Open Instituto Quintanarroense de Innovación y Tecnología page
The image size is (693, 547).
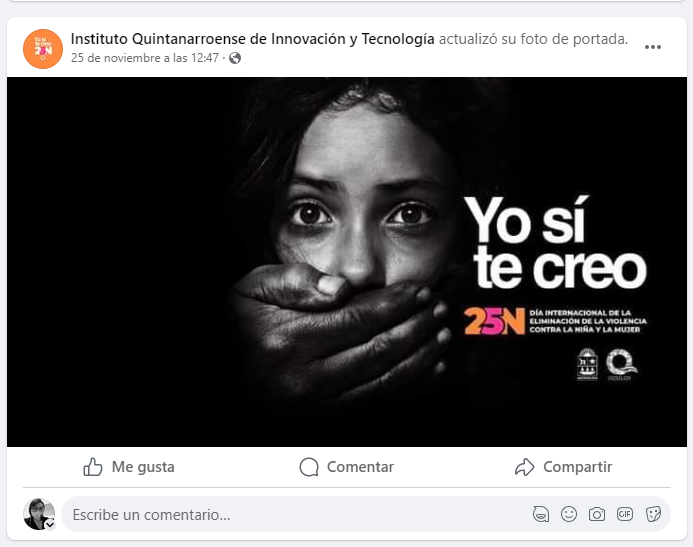click(252, 39)
